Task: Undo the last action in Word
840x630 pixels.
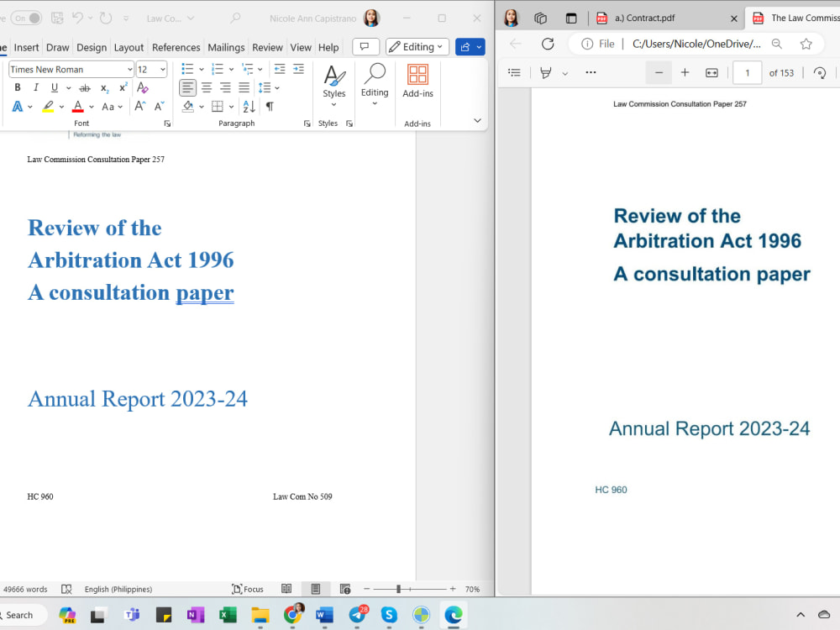Action: (x=77, y=18)
